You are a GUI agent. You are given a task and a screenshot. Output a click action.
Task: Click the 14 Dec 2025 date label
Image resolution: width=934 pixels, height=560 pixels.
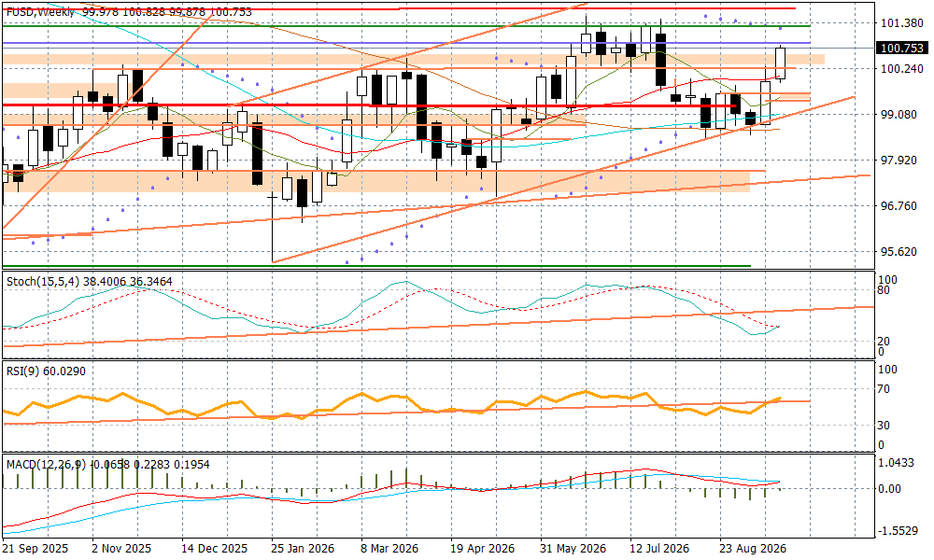pyautogui.click(x=215, y=548)
